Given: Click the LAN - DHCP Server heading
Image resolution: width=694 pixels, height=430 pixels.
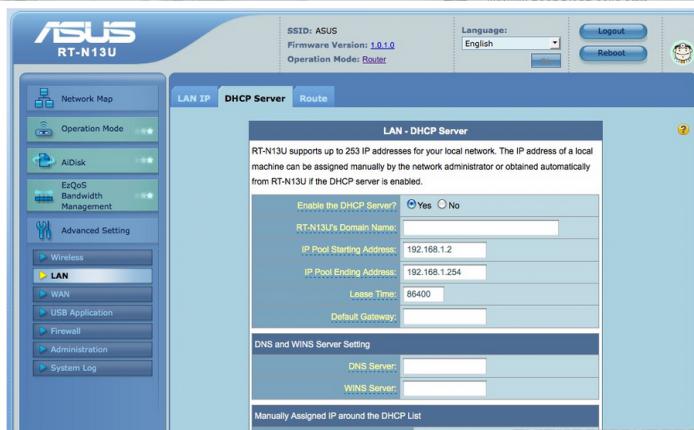Looking at the screenshot, I should coord(425,131).
